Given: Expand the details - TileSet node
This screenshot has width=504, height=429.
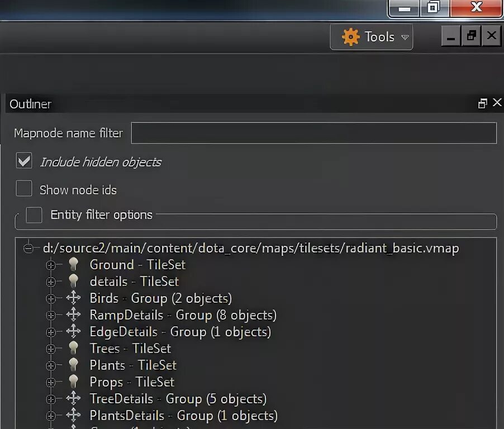Looking at the screenshot, I should coord(50,282).
